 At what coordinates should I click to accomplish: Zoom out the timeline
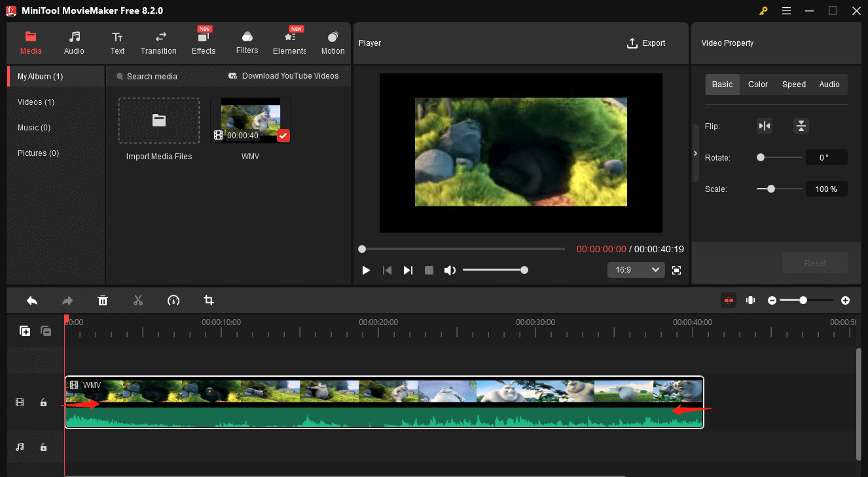[772, 300]
